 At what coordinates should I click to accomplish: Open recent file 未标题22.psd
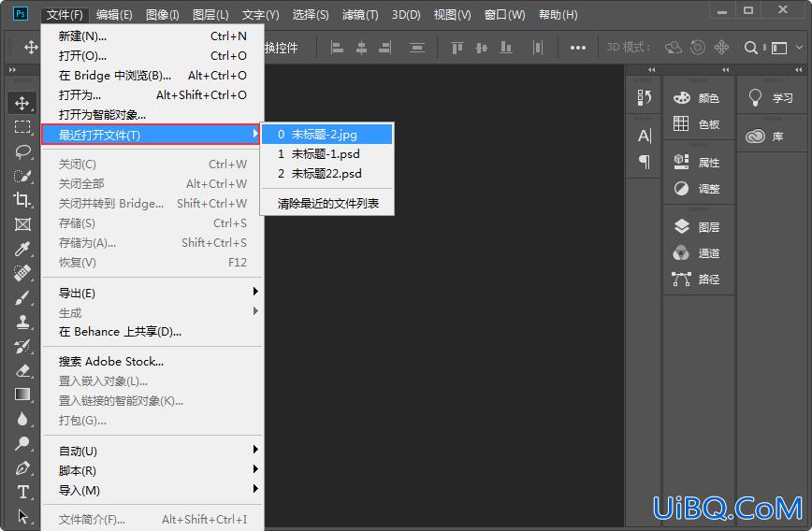[x=326, y=174]
